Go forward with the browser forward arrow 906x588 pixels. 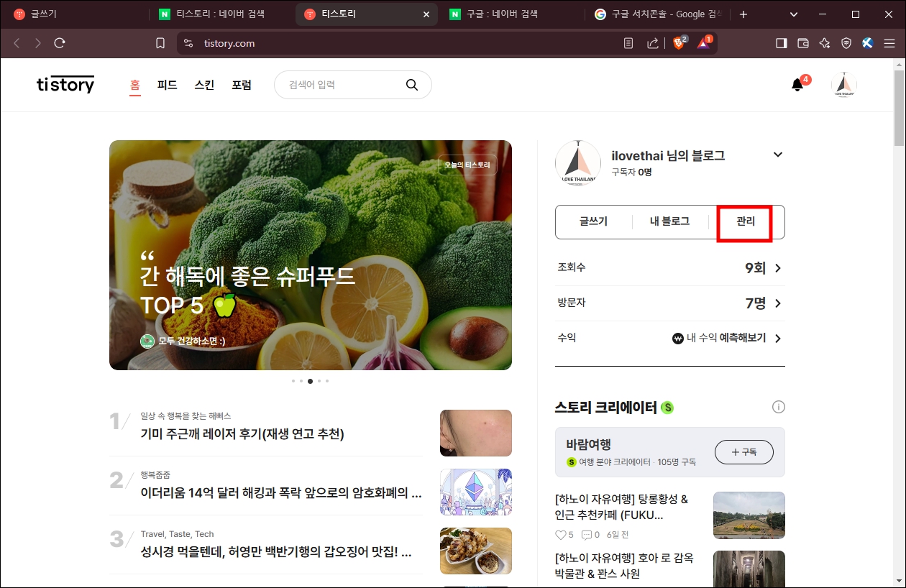[x=38, y=43]
